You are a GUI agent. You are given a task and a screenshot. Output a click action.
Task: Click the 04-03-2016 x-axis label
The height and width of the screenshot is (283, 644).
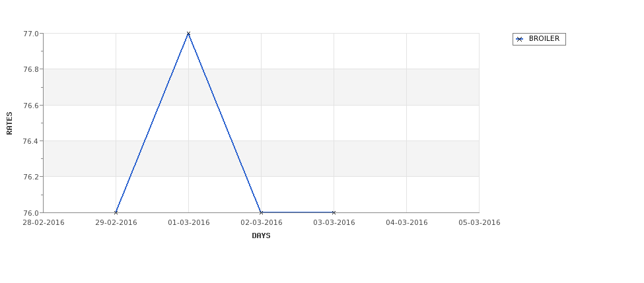point(407,223)
